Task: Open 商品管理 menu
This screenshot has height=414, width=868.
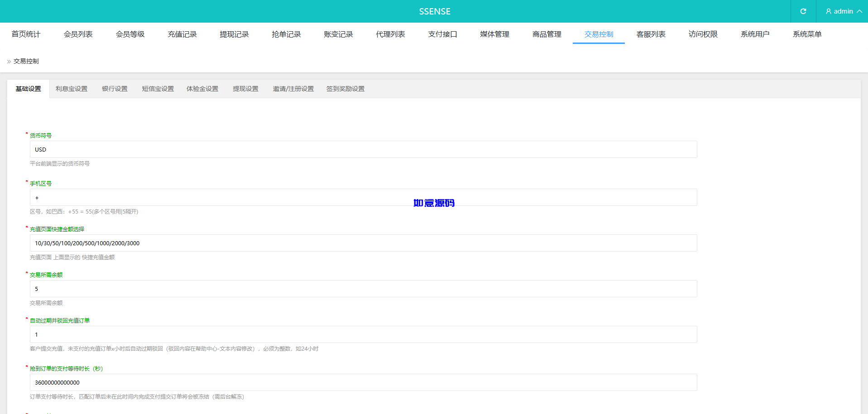Action: [x=547, y=34]
